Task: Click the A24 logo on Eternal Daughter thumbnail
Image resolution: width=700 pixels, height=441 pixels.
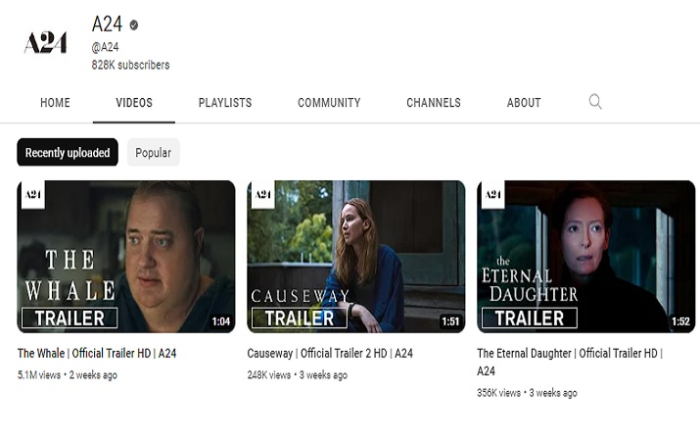Action: (x=493, y=195)
